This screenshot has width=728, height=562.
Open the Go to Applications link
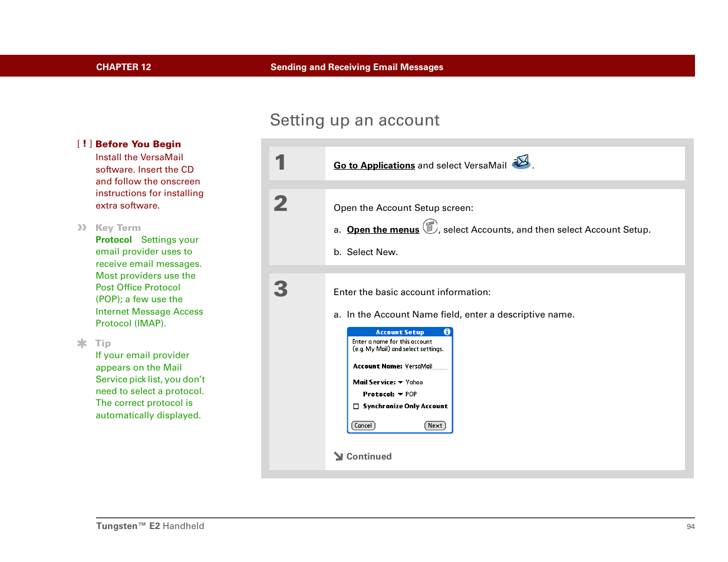[374, 166]
